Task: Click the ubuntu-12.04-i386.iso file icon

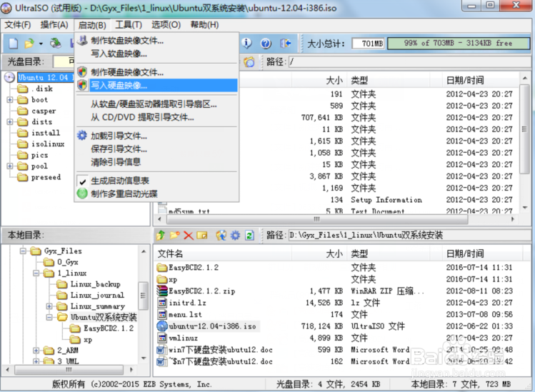Action: pos(161,326)
